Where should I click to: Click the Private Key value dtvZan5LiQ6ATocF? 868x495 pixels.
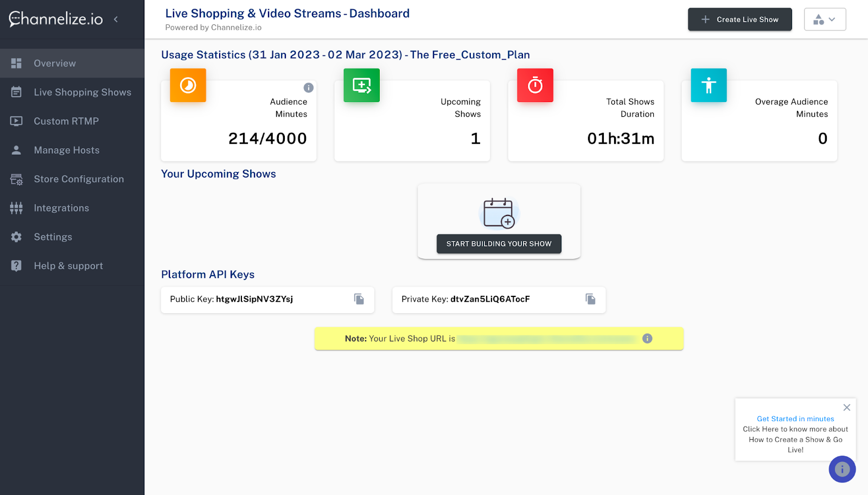490,299
